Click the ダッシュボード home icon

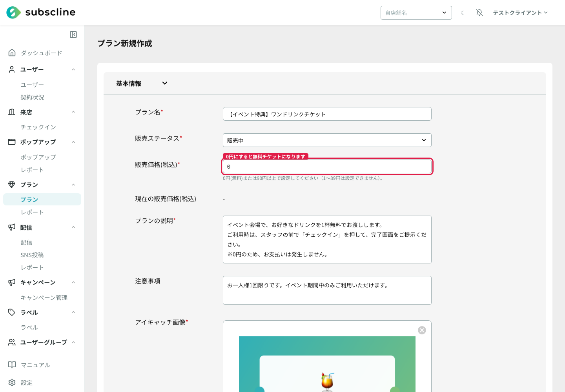click(x=12, y=53)
